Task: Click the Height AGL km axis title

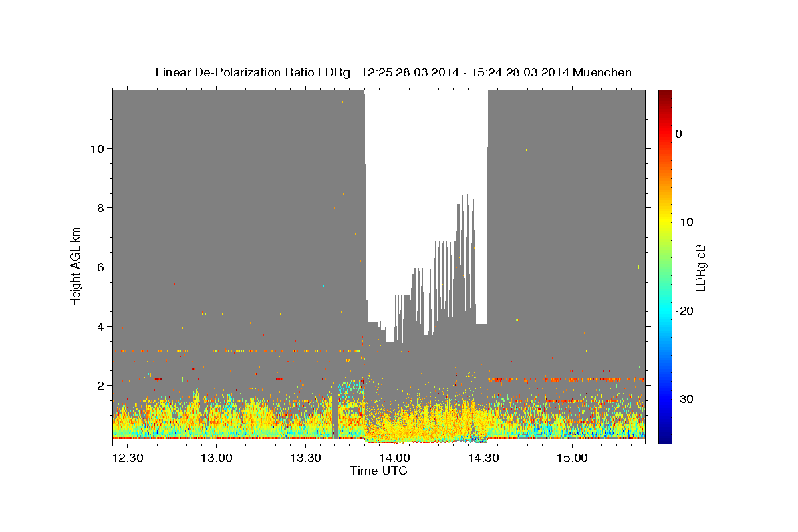Action: (x=76, y=266)
